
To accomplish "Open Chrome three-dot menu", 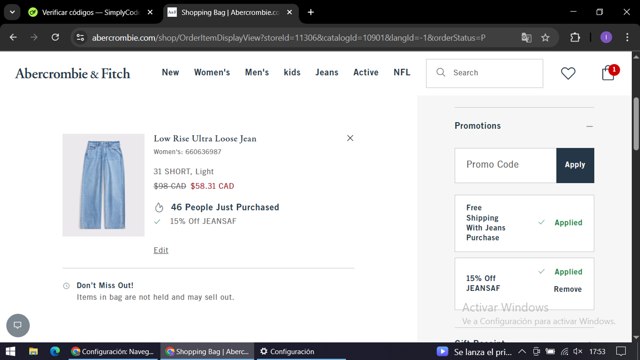I will coord(627,38).
